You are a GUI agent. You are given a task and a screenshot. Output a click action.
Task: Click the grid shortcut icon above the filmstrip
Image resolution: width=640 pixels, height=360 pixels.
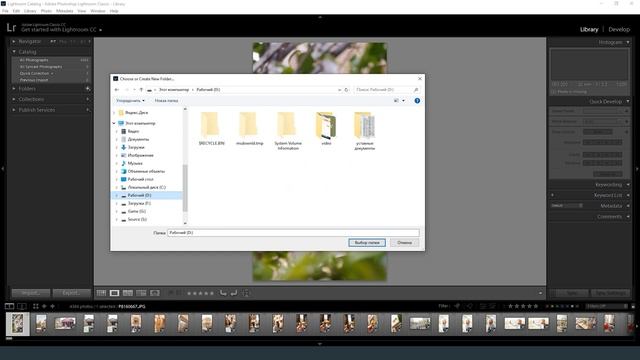tap(36, 306)
